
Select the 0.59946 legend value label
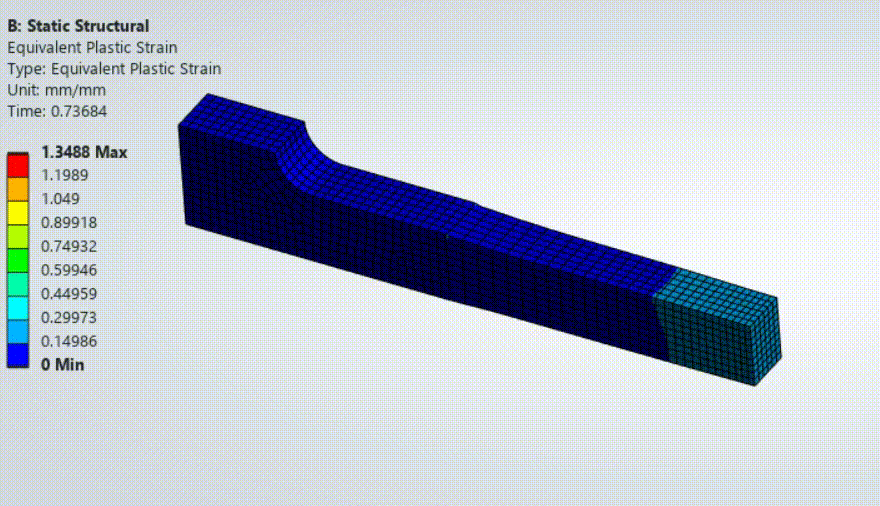coord(69,270)
